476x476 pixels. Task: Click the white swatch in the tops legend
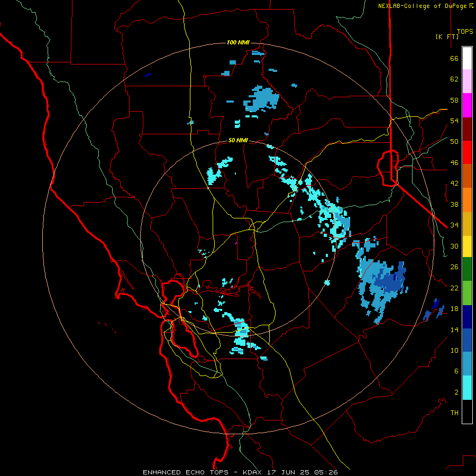pos(467,58)
